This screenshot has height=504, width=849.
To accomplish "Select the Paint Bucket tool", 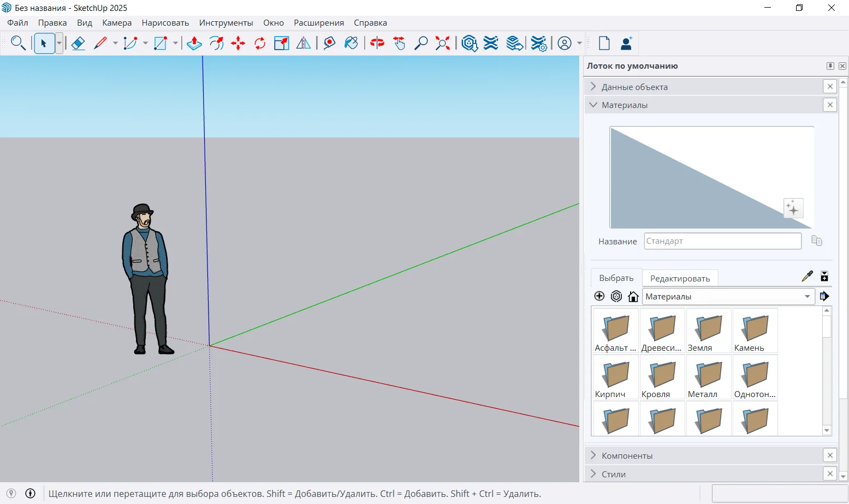I will tap(351, 43).
